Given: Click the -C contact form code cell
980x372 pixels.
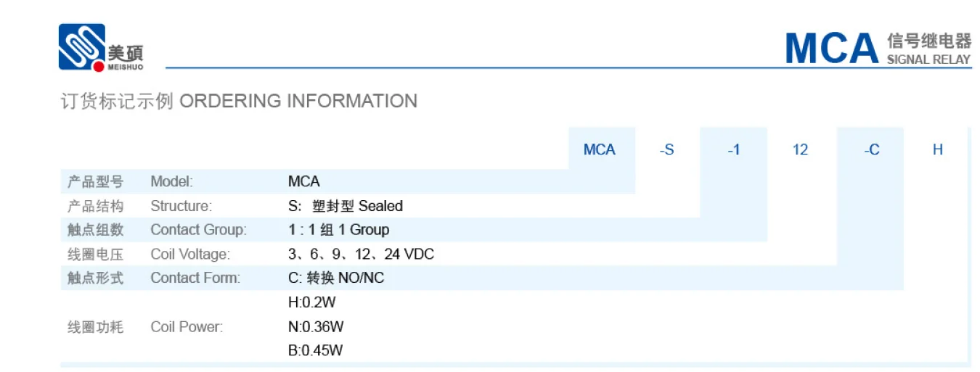Looking at the screenshot, I should pyautogui.click(x=871, y=150).
